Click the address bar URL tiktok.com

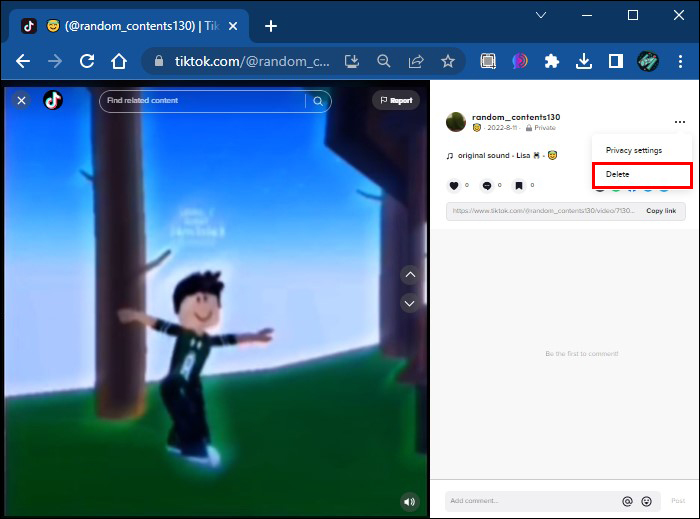pyautogui.click(x=252, y=61)
